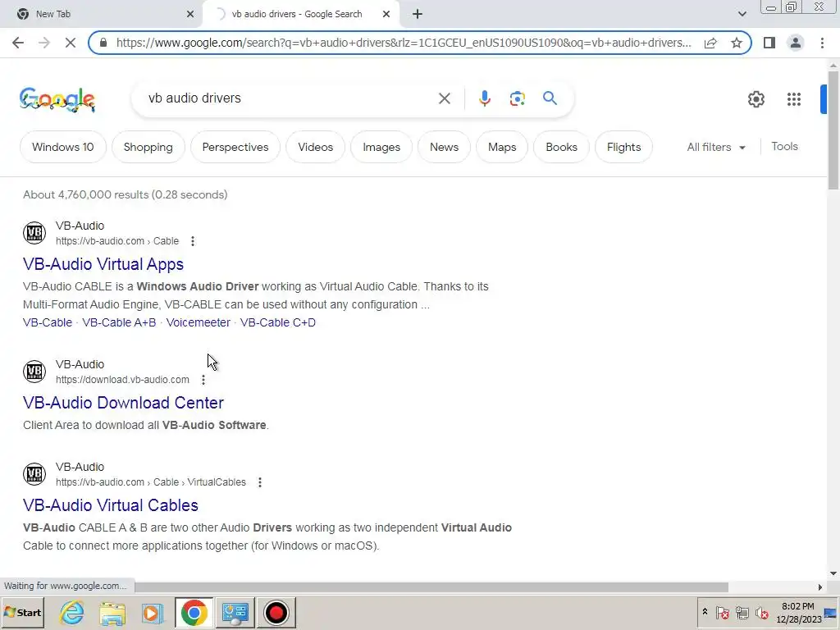Select the Images filter
Image resolution: width=840 pixels, height=630 pixels.
click(x=381, y=147)
